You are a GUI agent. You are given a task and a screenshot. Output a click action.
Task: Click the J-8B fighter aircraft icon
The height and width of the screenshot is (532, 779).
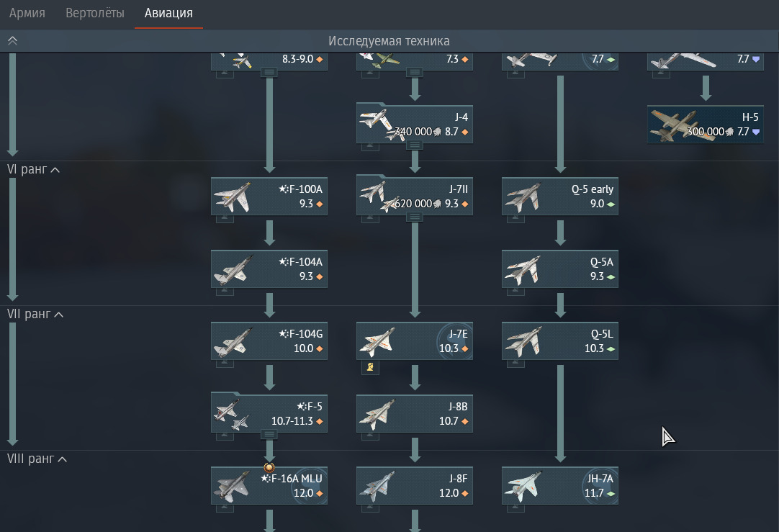[x=377, y=415]
